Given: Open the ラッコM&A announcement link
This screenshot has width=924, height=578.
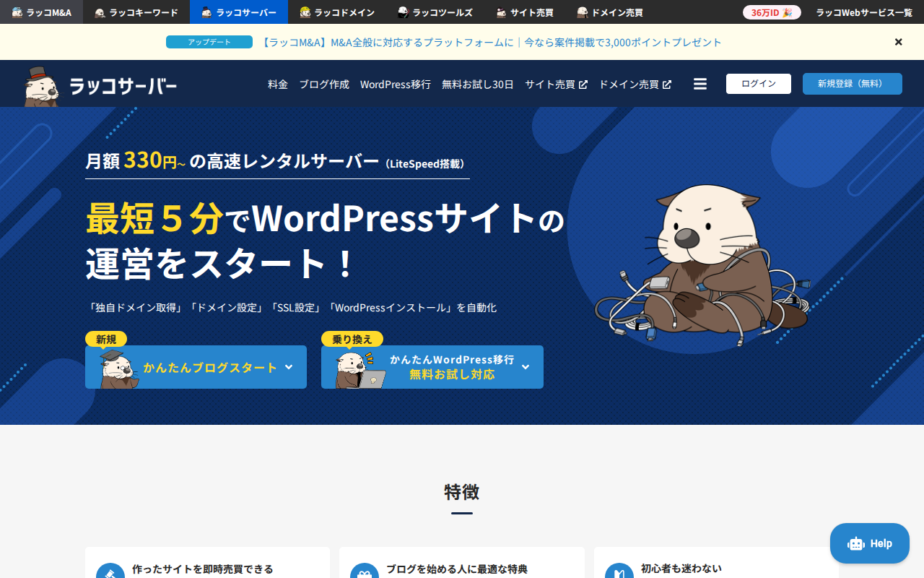Looking at the screenshot, I should click(490, 43).
